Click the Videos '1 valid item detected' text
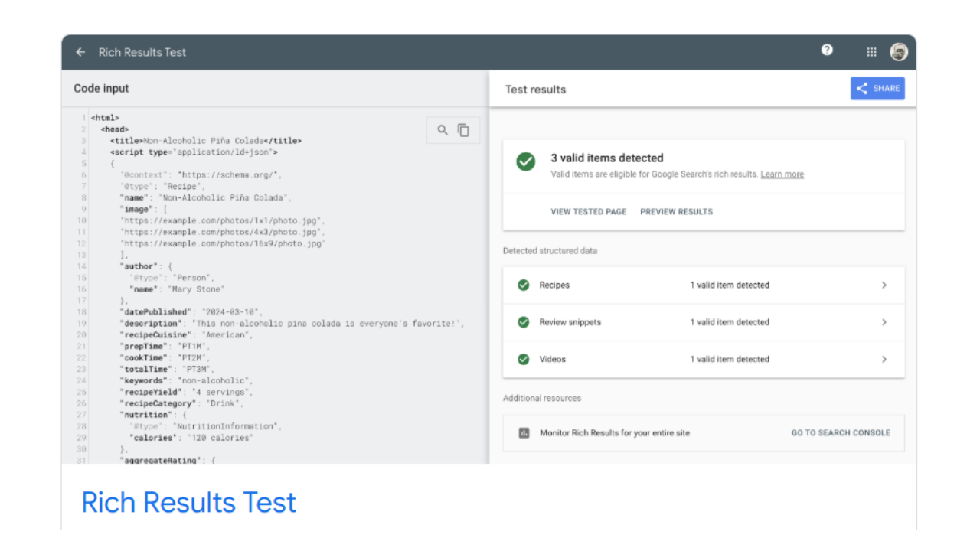980x551 pixels. [x=730, y=359]
